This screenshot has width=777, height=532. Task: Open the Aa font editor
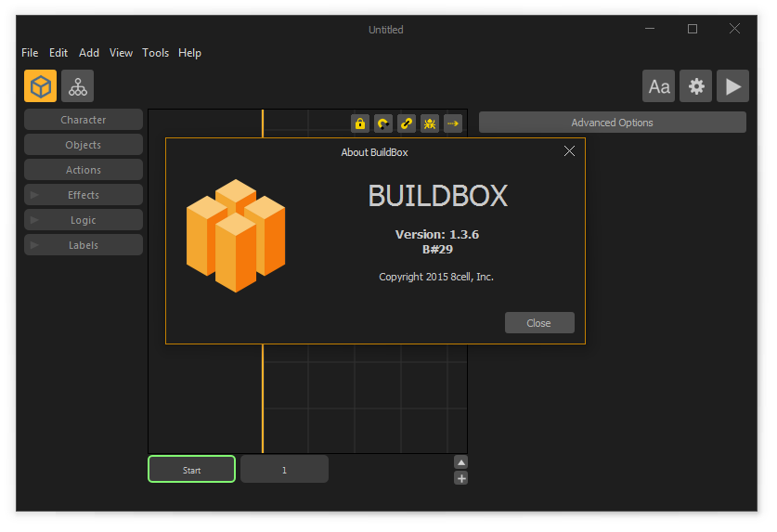pos(658,86)
